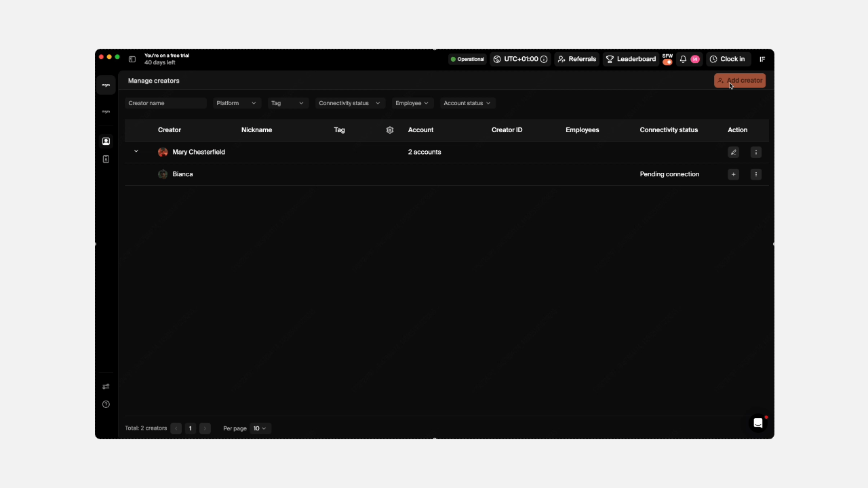
Task: Click the info icon beside UTC+01:00
Action: coord(544,59)
